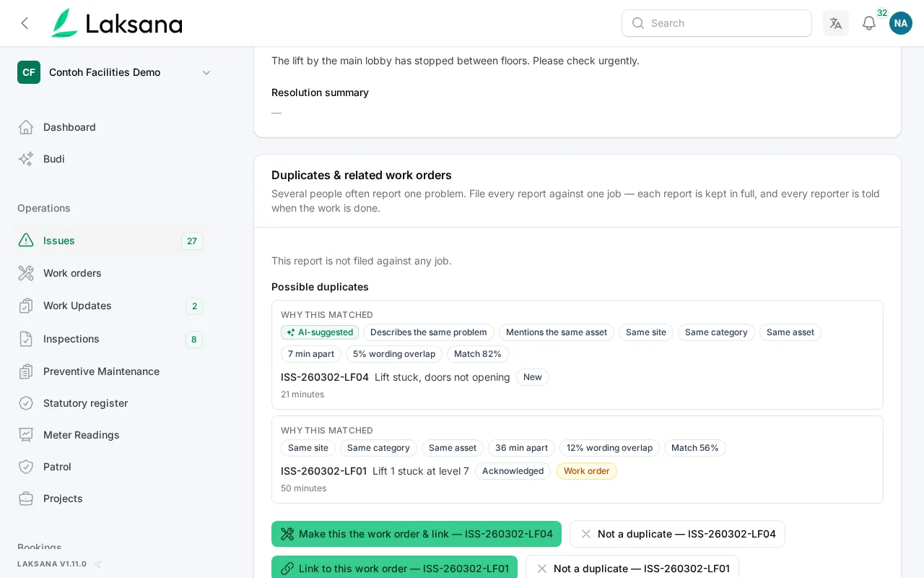
Task: Click the 36 min apart chip
Action: (521, 448)
